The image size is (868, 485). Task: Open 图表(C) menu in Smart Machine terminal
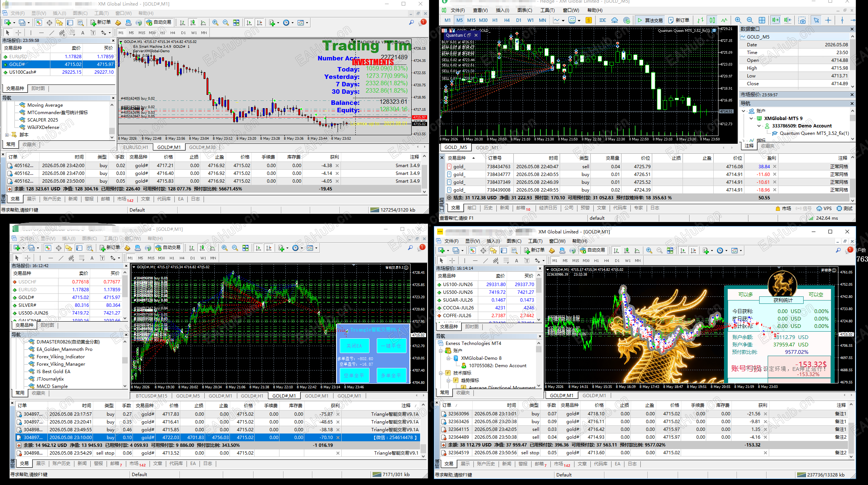tap(80, 13)
